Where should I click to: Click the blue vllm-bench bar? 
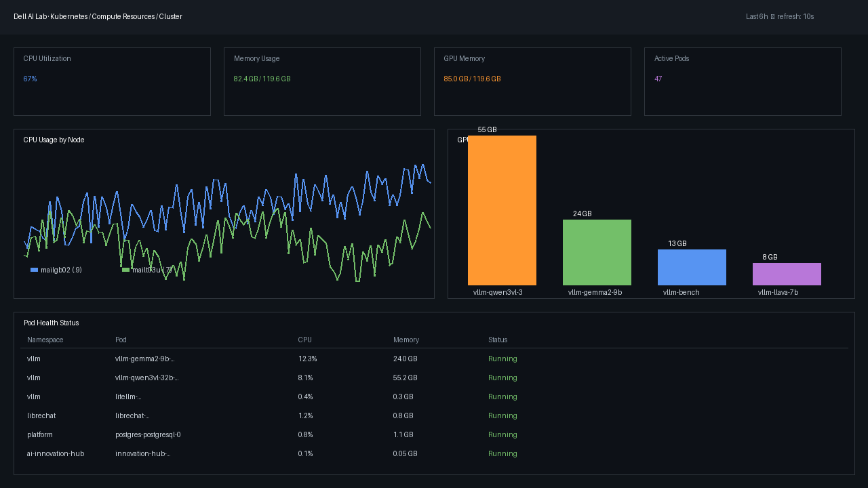[692, 267]
